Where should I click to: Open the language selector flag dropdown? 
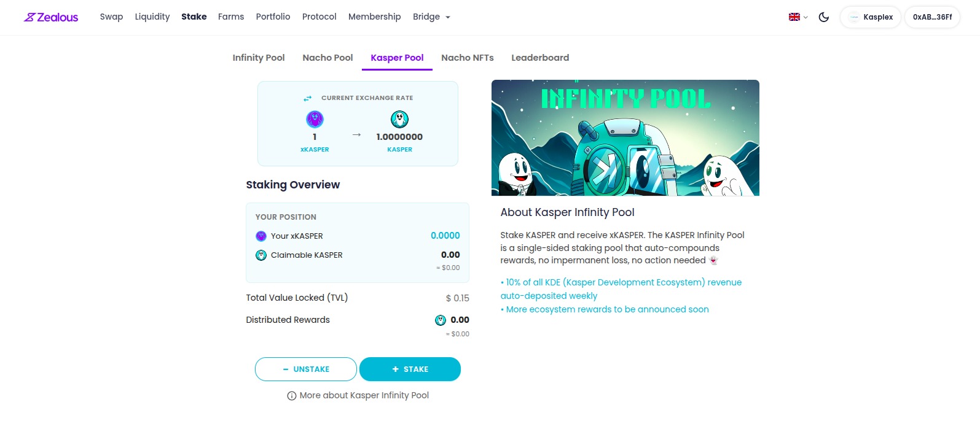coord(798,17)
